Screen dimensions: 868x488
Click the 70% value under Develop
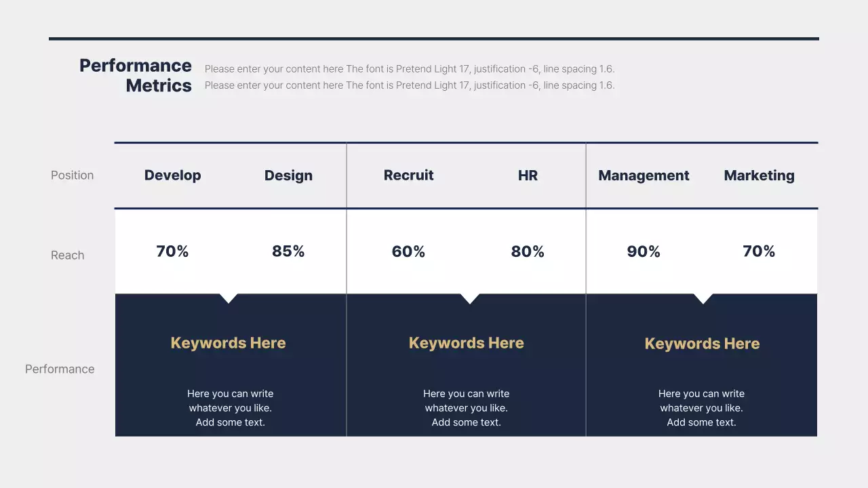[x=172, y=251]
